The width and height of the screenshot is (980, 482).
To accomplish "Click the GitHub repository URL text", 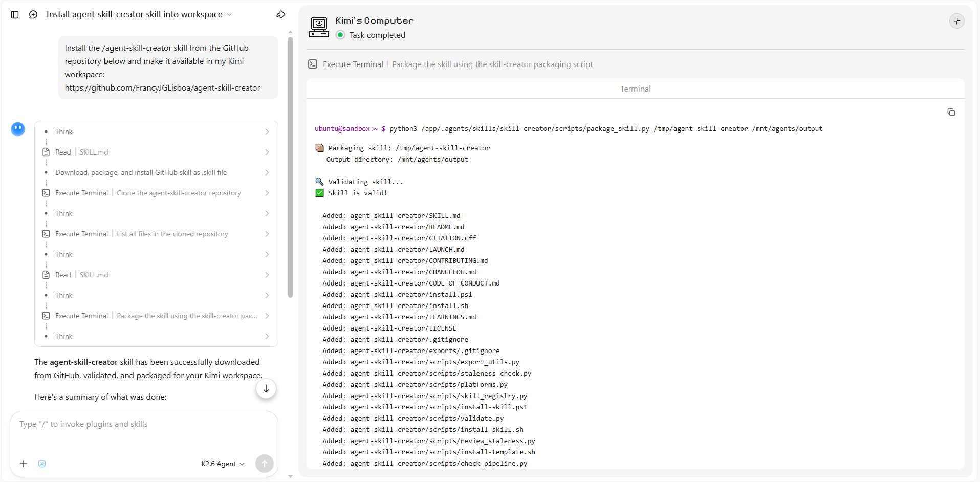I will pyautogui.click(x=162, y=88).
